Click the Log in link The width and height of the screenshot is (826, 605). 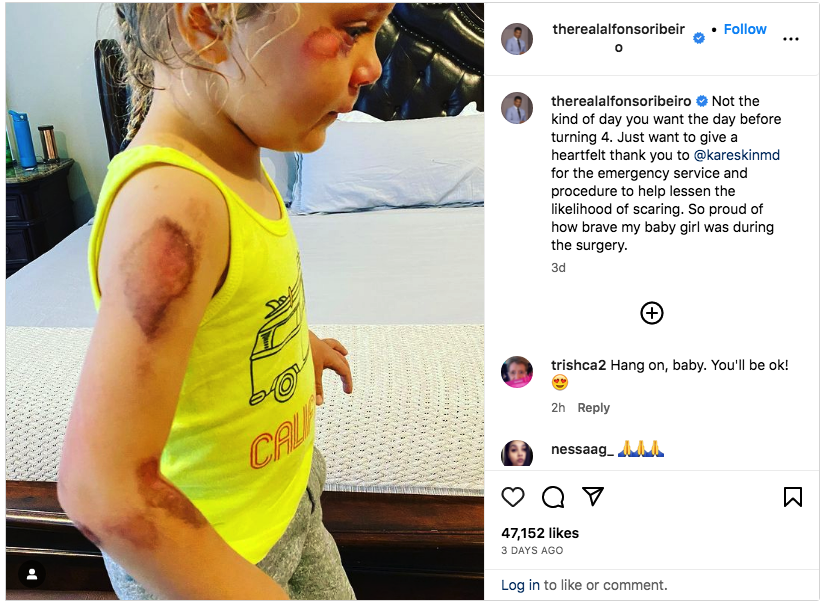520,585
